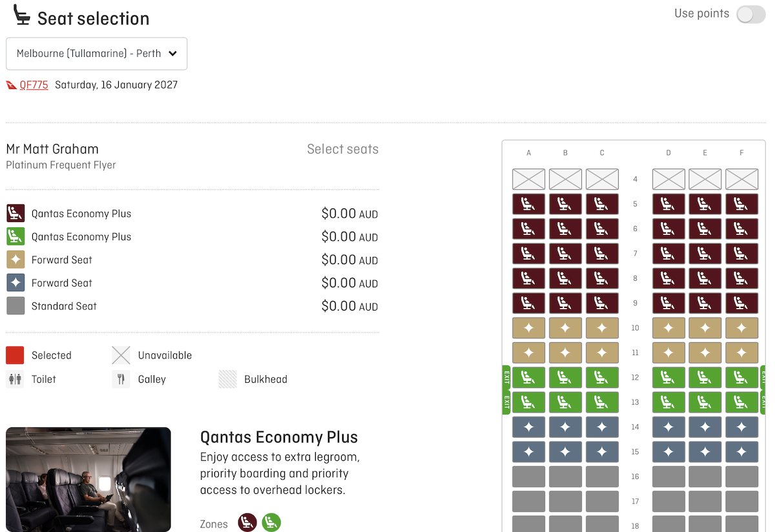Click the green Economy Plus legend seat icon

click(15, 236)
